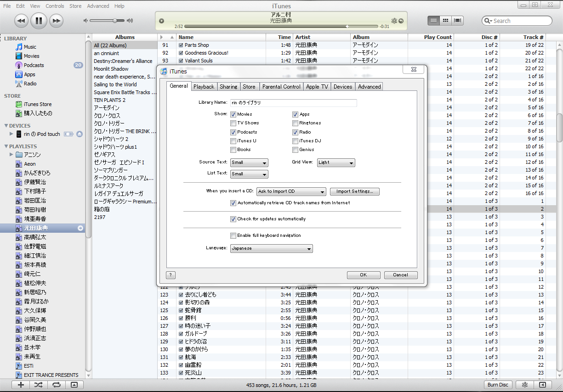Click OK to save preferences
The width and height of the screenshot is (563, 392).
pos(364,275)
